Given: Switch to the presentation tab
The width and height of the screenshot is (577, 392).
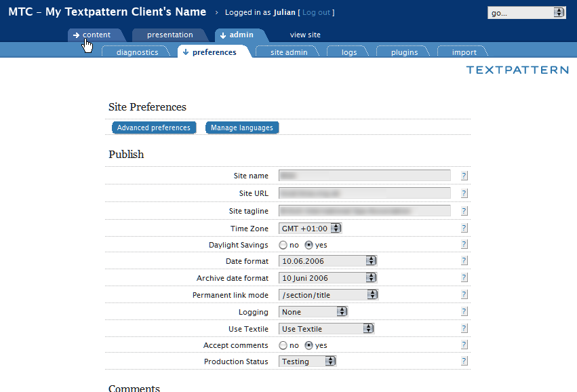Looking at the screenshot, I should [170, 35].
